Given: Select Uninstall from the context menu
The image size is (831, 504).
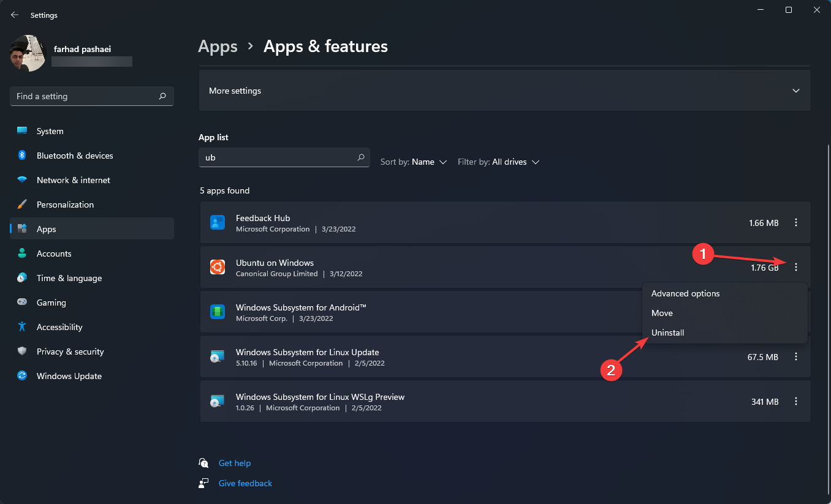Looking at the screenshot, I should (667, 333).
